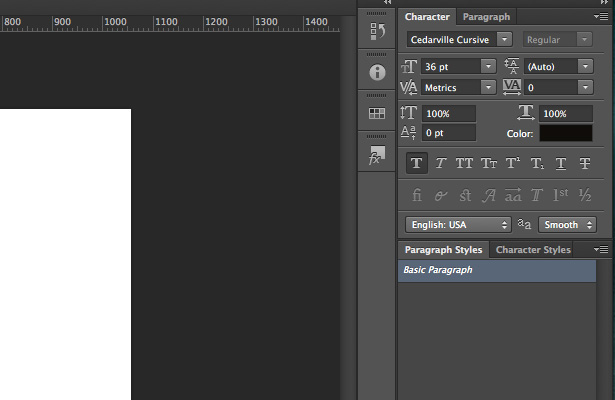Click the Cedarville Cursive font name field

(452, 40)
